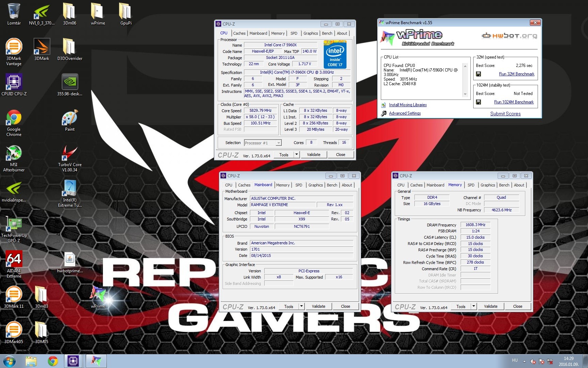Screen dimensions: 588x368
Task: Open the Windows Start button
Action: pyautogui.click(x=9, y=361)
